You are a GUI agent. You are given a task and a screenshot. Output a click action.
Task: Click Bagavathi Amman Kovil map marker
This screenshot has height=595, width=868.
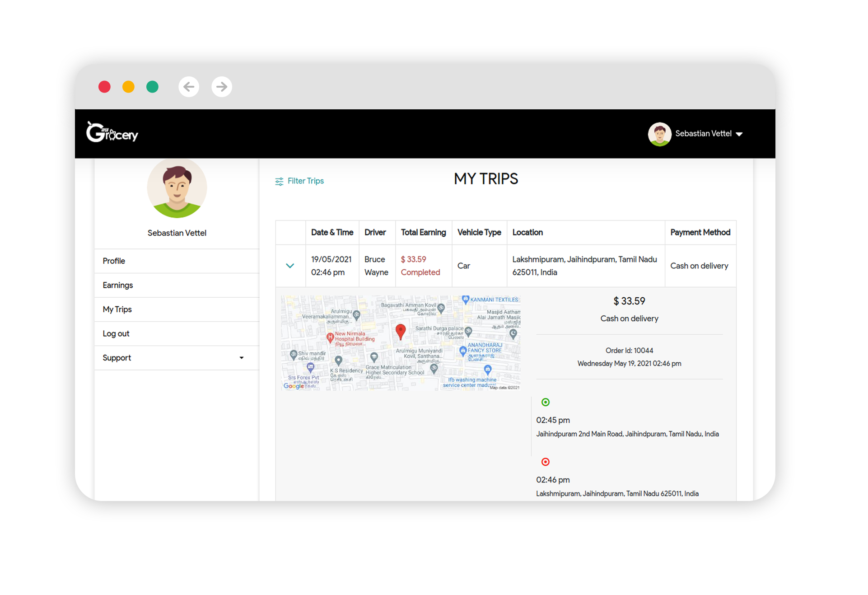(441, 308)
